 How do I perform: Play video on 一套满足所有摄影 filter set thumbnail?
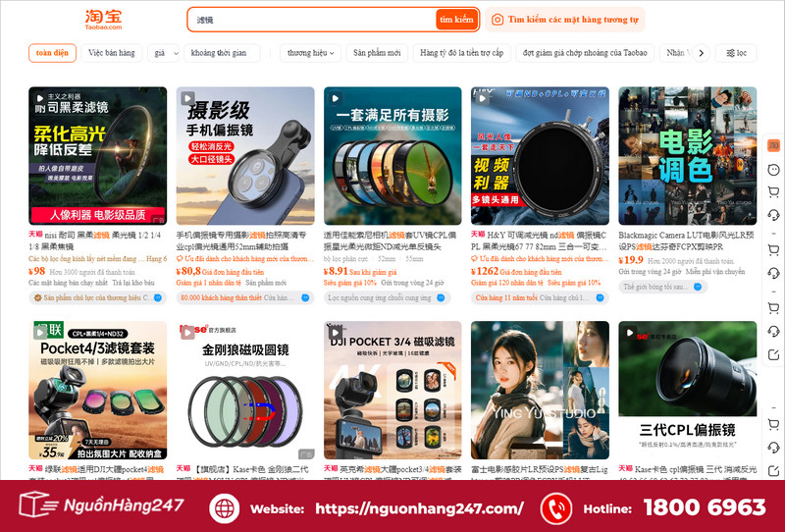tap(335, 98)
